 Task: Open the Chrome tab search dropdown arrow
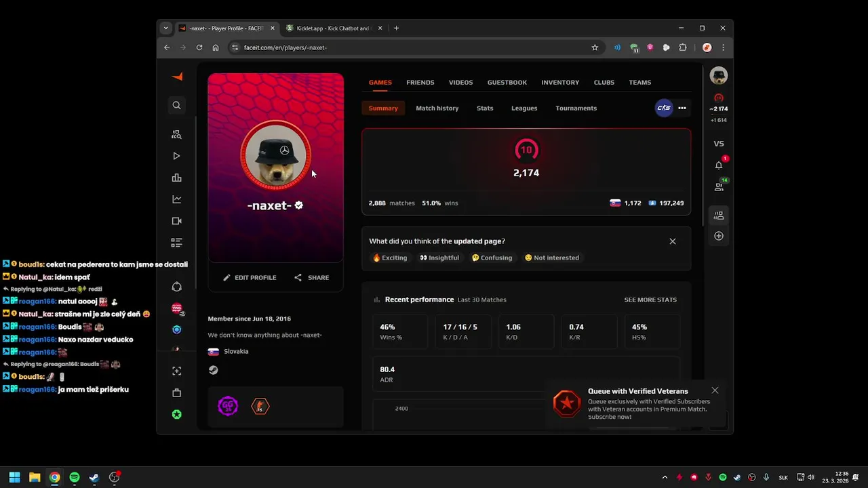(166, 28)
